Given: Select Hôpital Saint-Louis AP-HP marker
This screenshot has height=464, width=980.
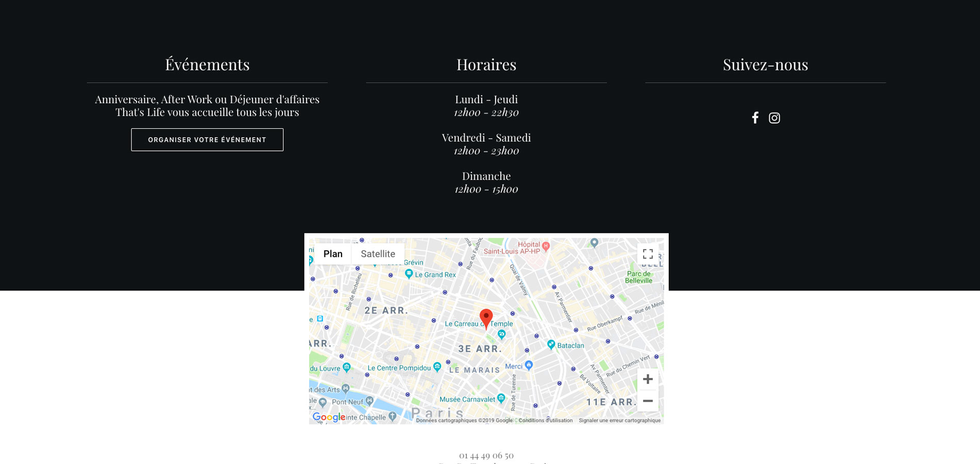Looking at the screenshot, I should click(x=546, y=246).
